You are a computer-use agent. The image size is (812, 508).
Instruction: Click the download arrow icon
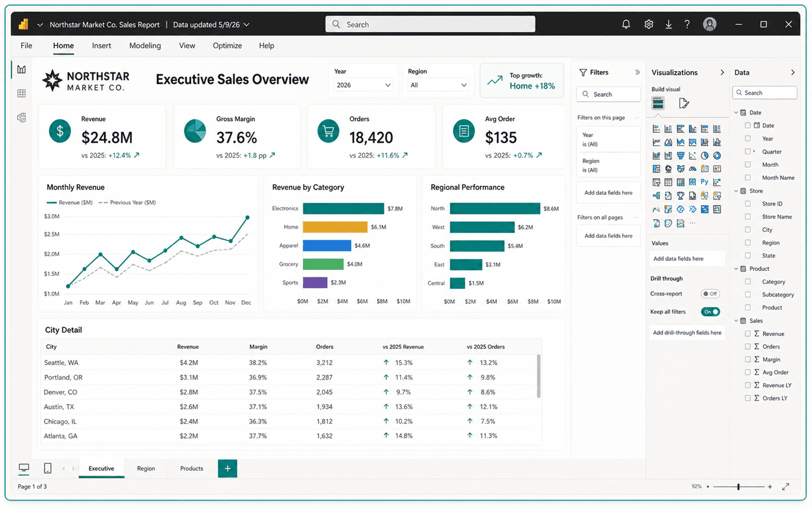coord(668,24)
